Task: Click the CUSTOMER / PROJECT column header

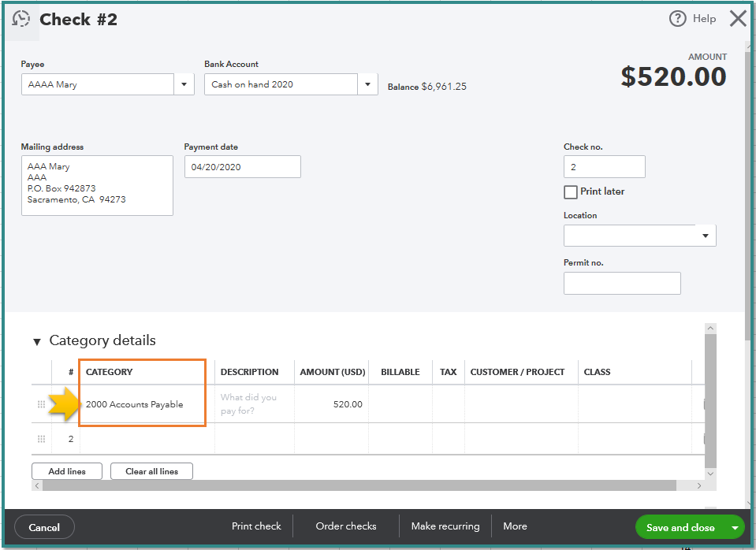Action: coord(517,372)
